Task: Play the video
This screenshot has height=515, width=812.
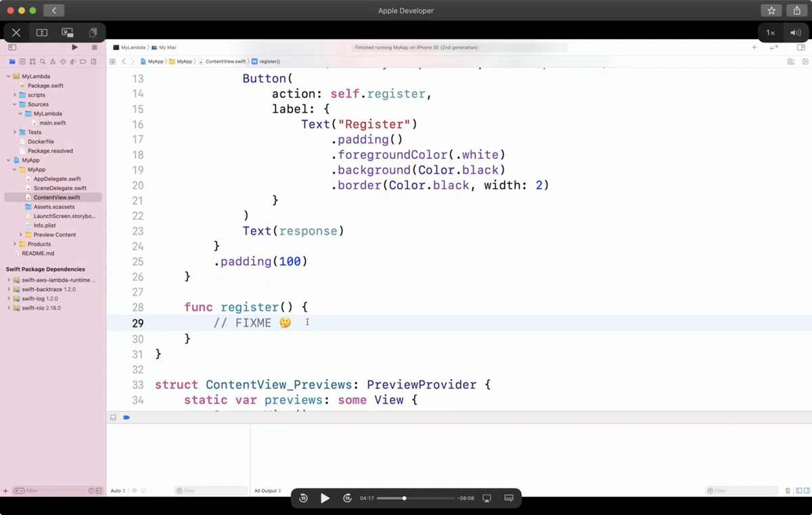Action: (325, 498)
